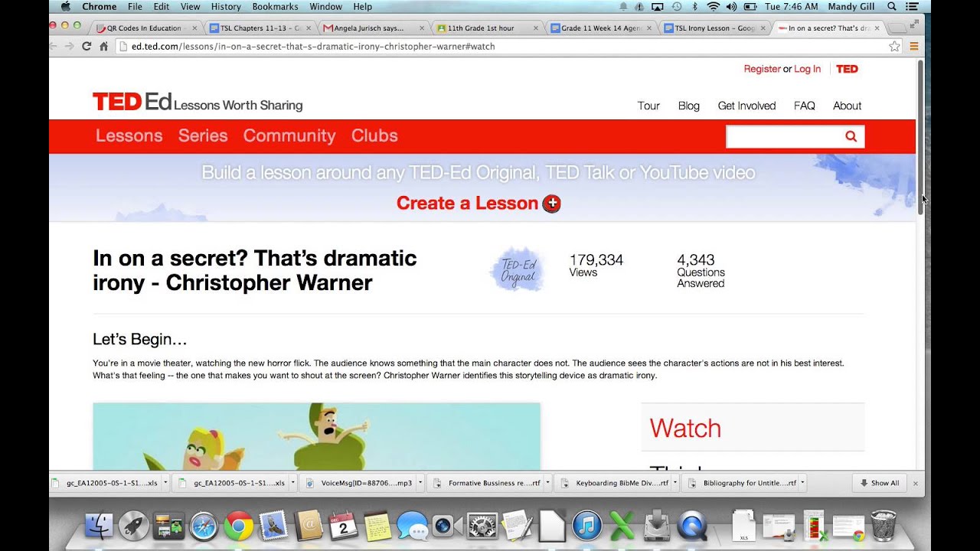
Task: Open the Chrome application menu
Action: [99, 6]
